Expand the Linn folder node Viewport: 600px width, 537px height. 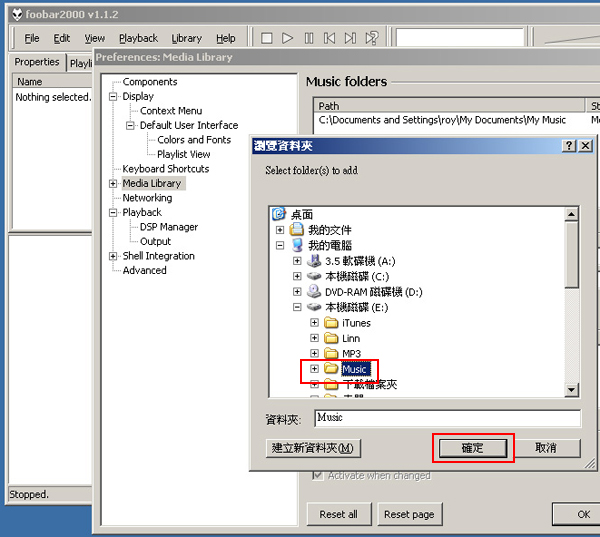(314, 338)
